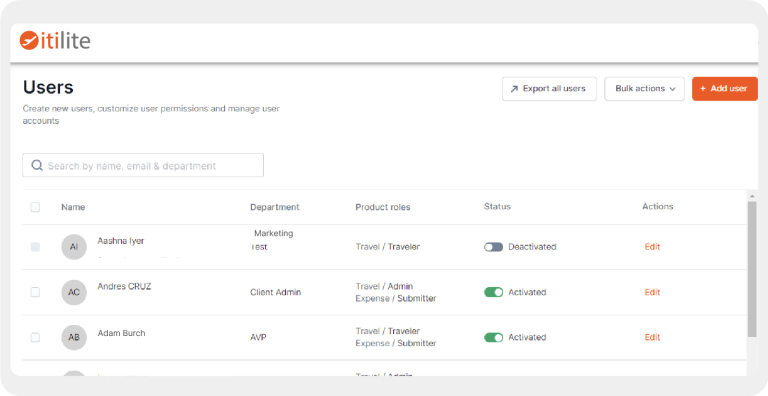Image resolution: width=768 pixels, height=396 pixels.
Task: Select the Aashna Iyer row checkbox
Action: (x=35, y=247)
